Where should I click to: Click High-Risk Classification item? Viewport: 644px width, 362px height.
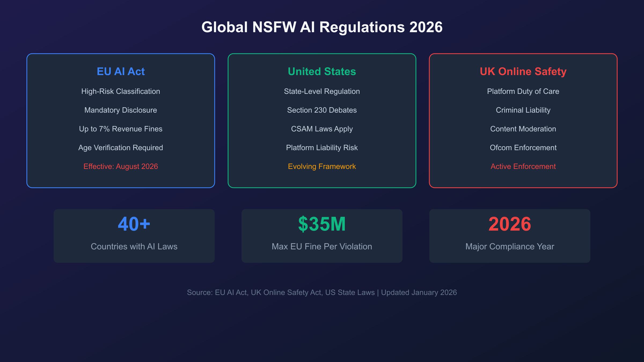(120, 91)
